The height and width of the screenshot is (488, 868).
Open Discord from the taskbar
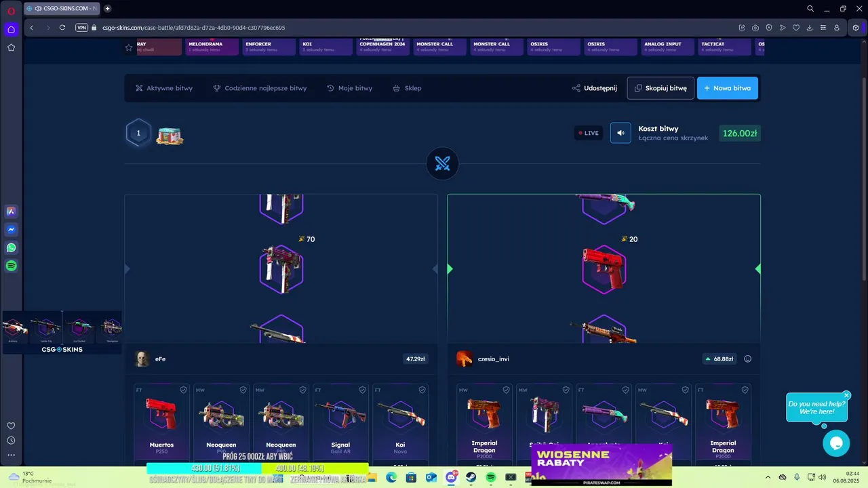point(451,477)
